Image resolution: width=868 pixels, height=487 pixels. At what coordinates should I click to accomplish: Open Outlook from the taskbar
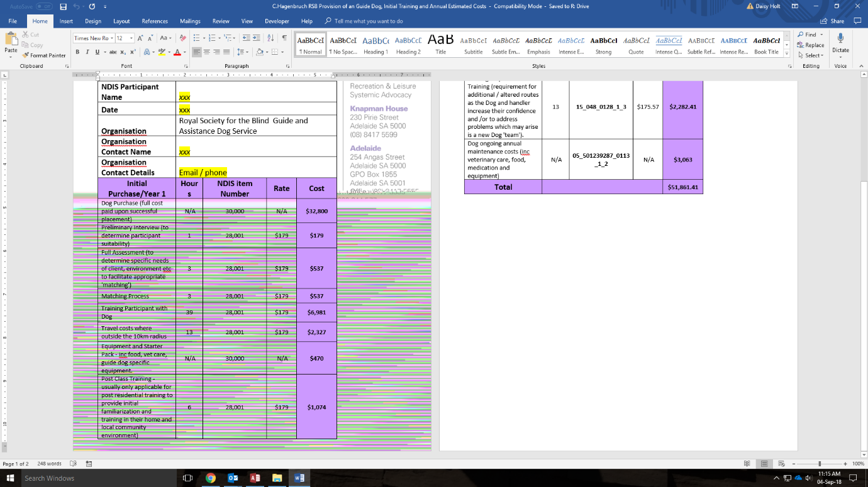[233, 478]
